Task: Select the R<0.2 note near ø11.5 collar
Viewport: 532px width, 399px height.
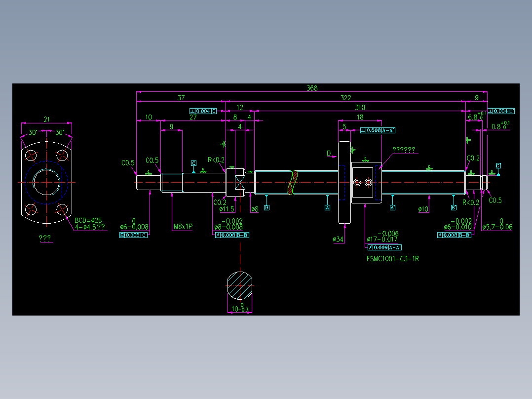Action: (216, 160)
